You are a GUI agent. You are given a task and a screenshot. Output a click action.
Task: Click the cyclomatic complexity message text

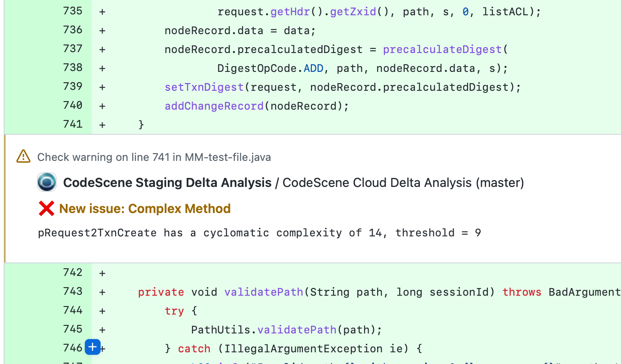pos(259,233)
